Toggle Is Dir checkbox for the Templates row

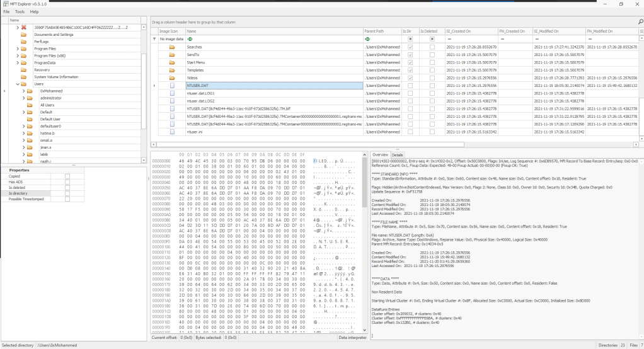tap(410, 70)
